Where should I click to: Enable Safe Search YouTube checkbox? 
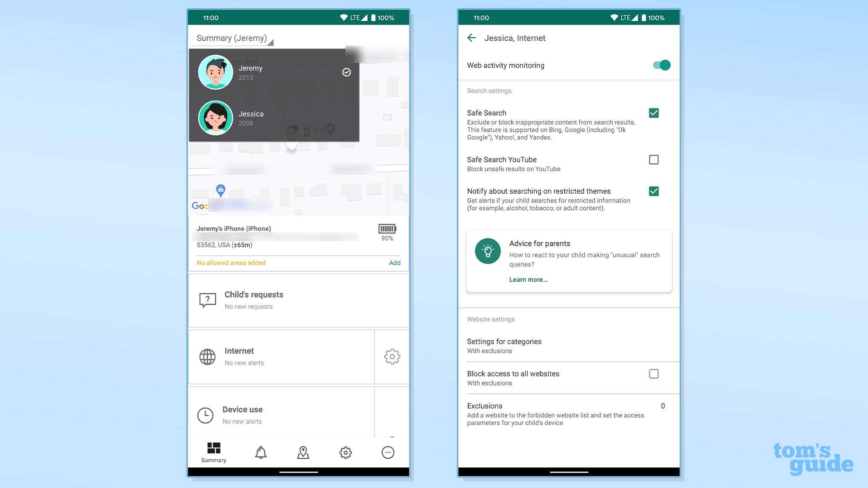coord(653,160)
